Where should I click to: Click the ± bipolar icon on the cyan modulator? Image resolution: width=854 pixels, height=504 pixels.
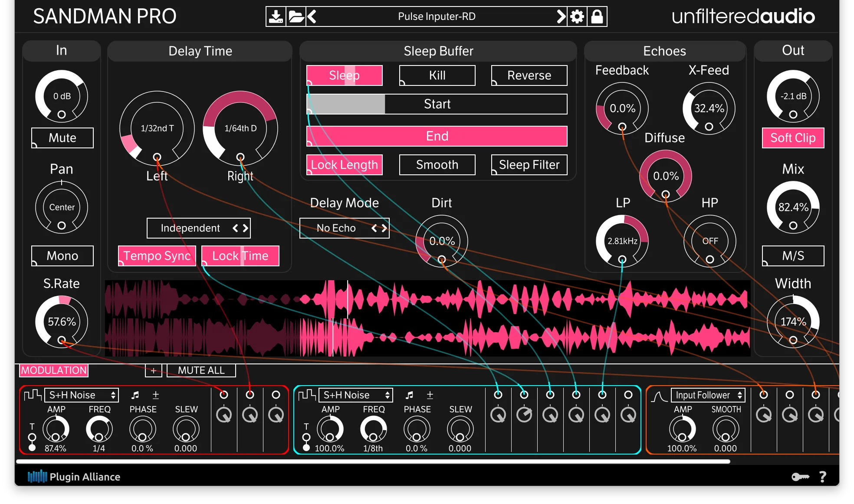tap(430, 395)
